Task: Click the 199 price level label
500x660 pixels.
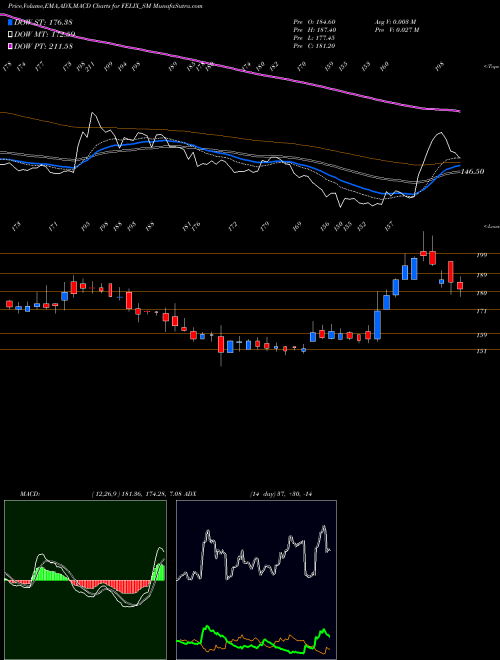Action: point(482,255)
